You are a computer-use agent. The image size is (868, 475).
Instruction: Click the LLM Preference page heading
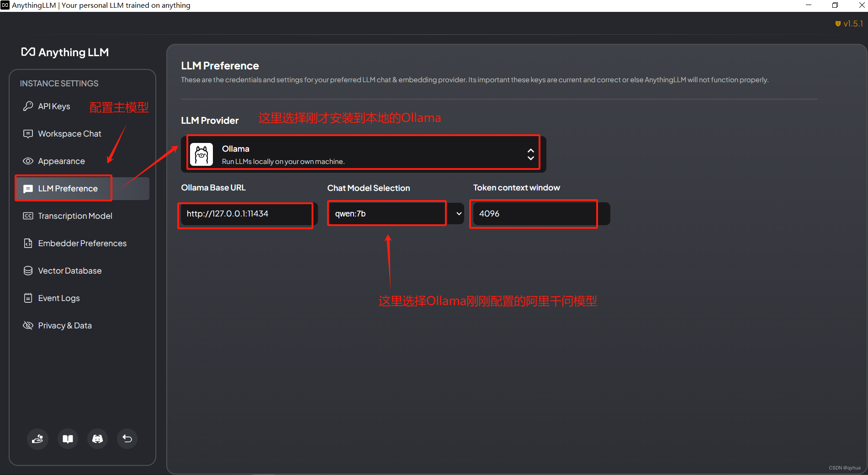(220, 66)
